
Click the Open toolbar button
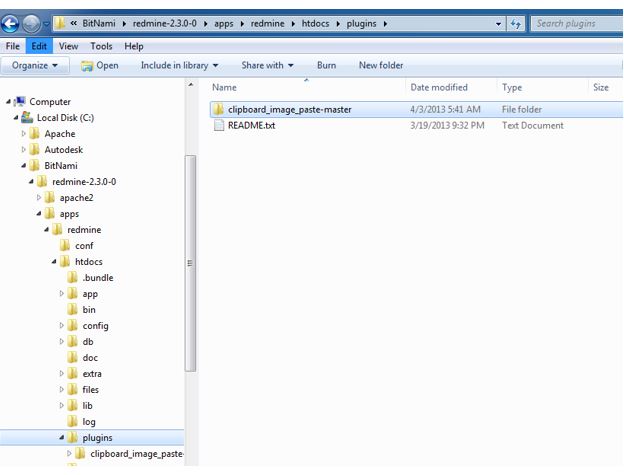tap(99, 66)
